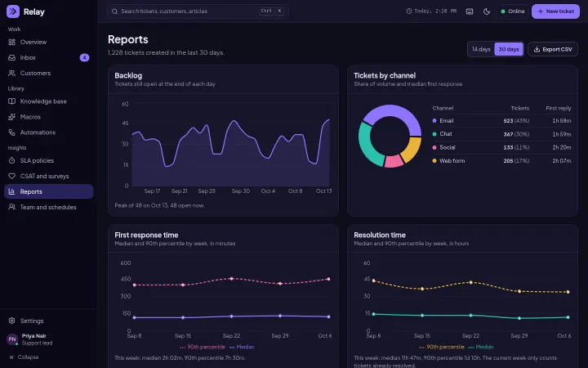Click the Sep 22 90th percentile point in First response
This screenshot has height=368, width=588.
click(231, 279)
